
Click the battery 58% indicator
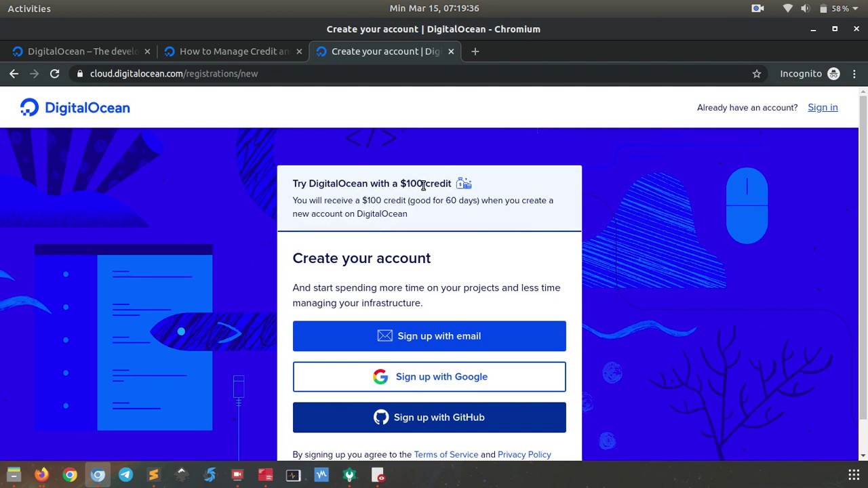833,8
